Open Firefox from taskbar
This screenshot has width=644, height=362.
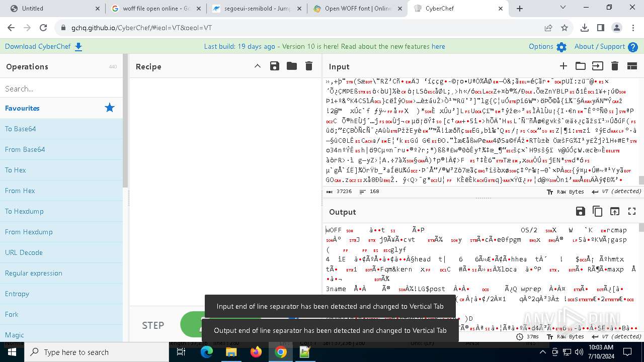click(x=256, y=352)
